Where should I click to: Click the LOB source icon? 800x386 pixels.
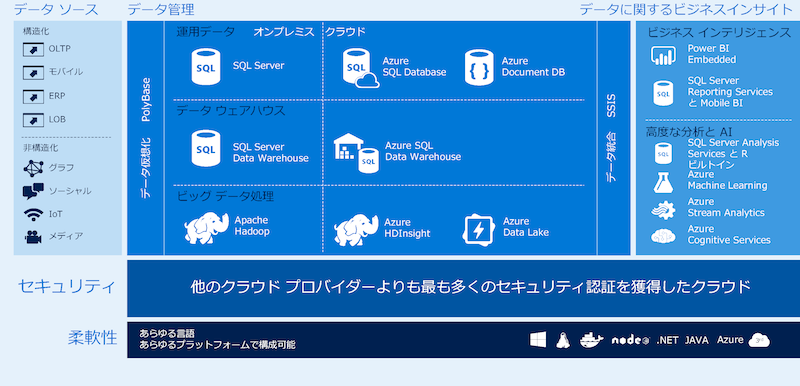[33, 120]
